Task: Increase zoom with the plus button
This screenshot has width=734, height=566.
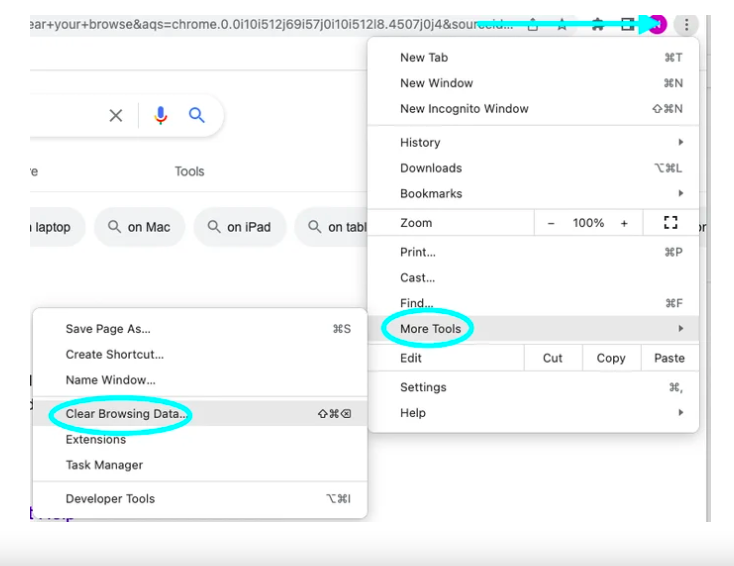Action: [x=624, y=223]
